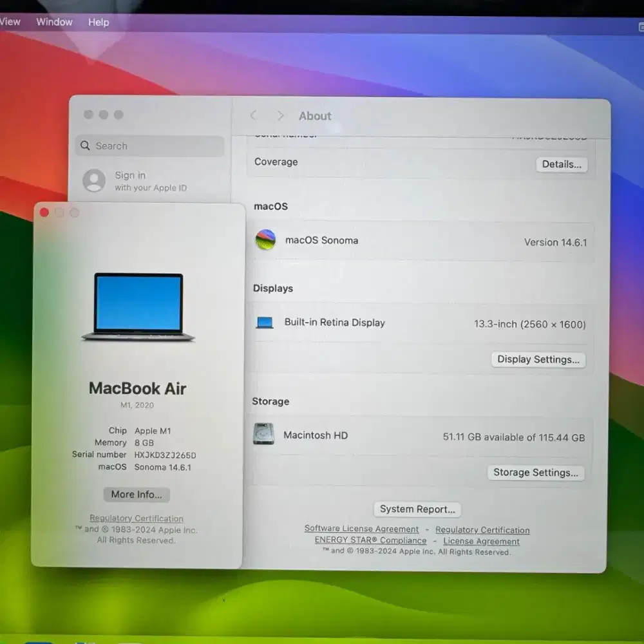Click the magnifying glass search icon
The height and width of the screenshot is (644, 644).
click(x=85, y=146)
